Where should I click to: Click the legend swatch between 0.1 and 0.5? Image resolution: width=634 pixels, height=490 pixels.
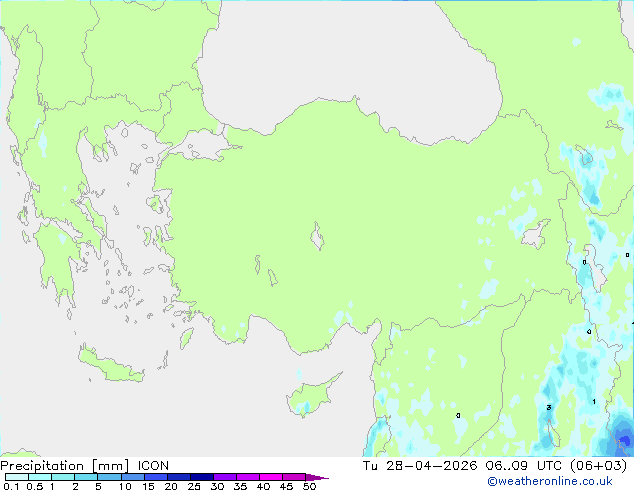tap(17, 477)
